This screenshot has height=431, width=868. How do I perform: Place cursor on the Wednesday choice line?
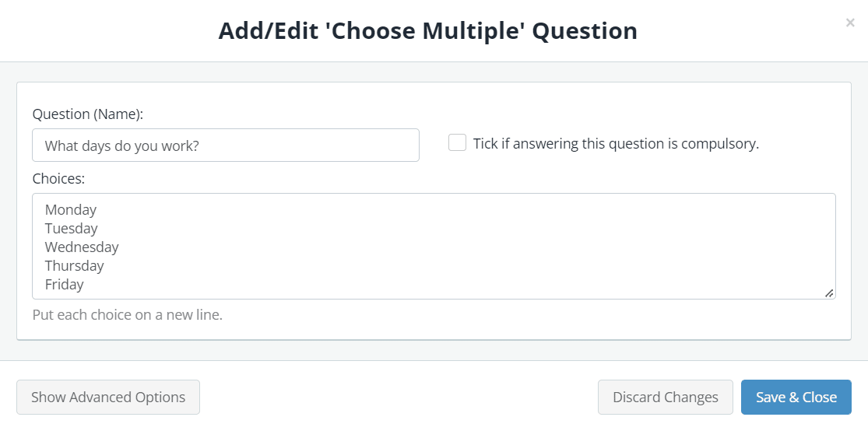point(82,247)
